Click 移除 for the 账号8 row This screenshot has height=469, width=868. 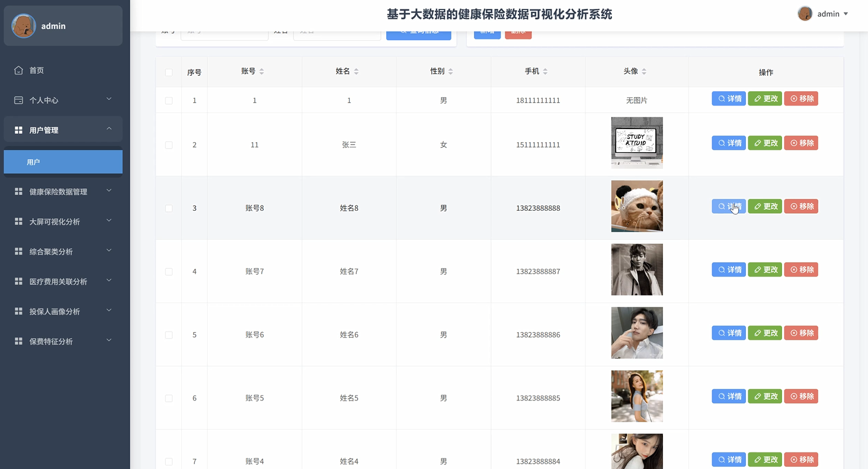(801, 206)
